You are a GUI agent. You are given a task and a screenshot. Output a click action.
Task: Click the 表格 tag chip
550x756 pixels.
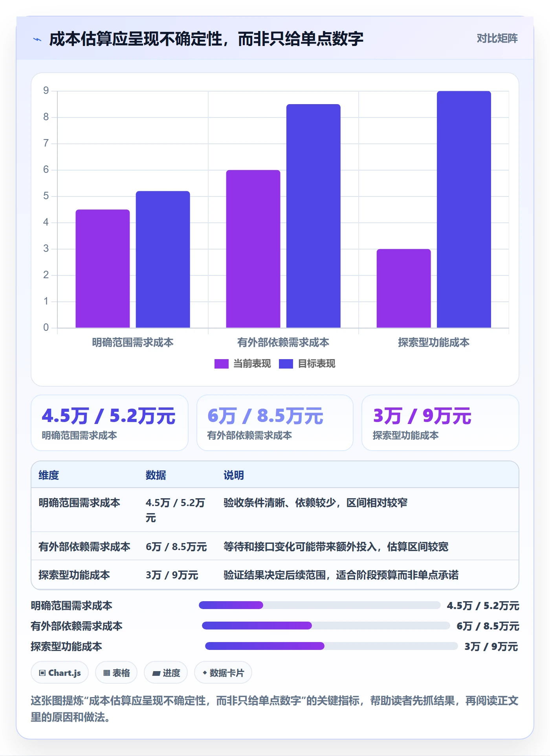116,673
